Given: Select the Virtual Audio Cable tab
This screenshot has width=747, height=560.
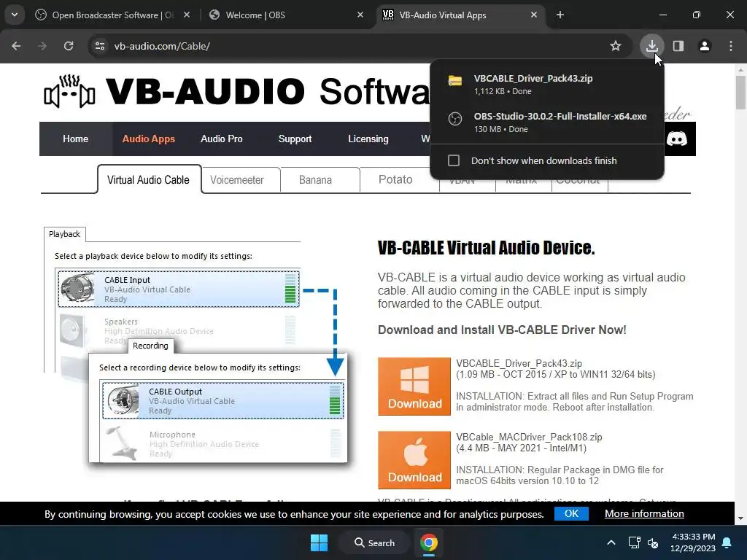Looking at the screenshot, I should pos(149,180).
